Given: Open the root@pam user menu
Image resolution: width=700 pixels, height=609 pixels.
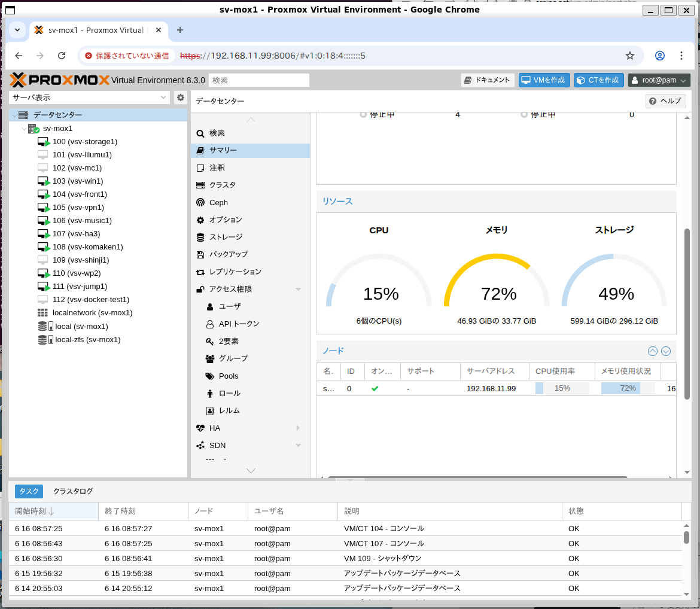Looking at the screenshot, I should coord(659,80).
